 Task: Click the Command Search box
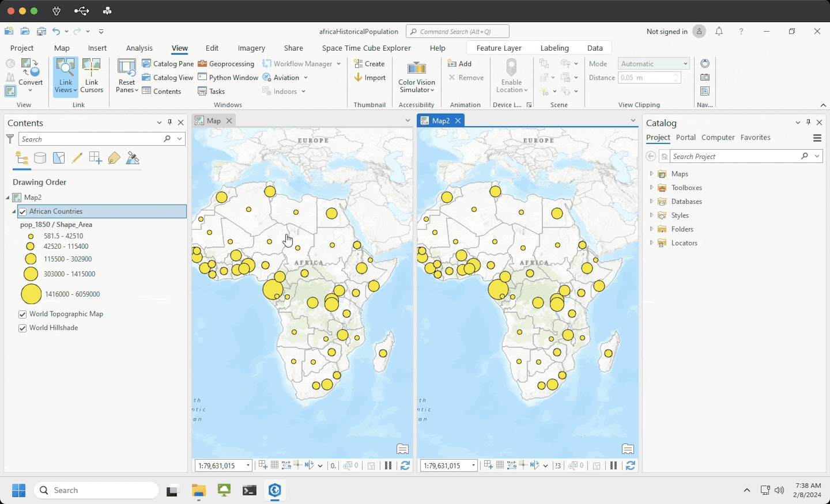458,32
